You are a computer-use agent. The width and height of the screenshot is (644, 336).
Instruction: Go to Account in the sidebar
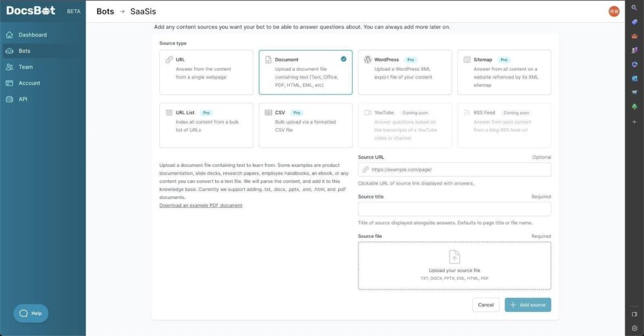pos(29,83)
